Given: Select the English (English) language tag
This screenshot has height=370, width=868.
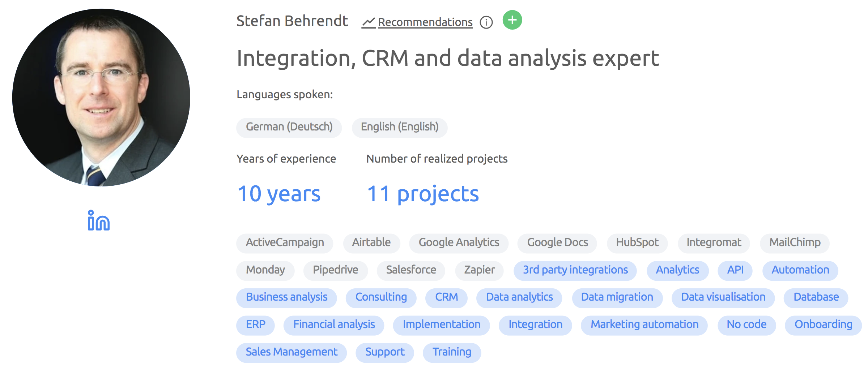Looking at the screenshot, I should pos(400,127).
